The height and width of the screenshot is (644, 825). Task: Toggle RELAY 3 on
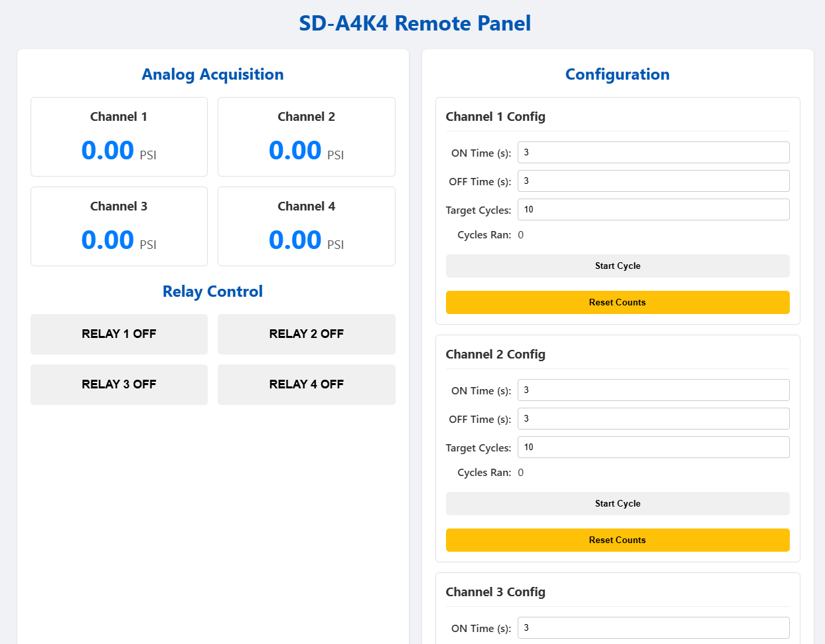(119, 384)
